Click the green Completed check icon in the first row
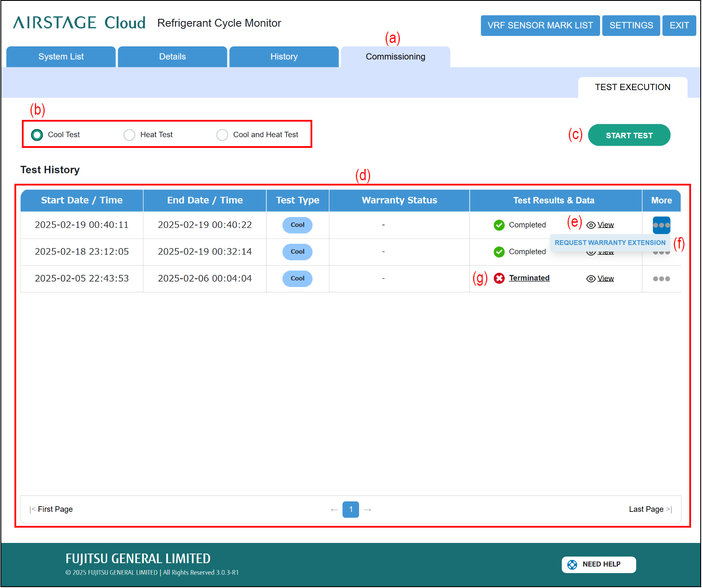Viewport: 702px width, 588px height. click(x=499, y=225)
